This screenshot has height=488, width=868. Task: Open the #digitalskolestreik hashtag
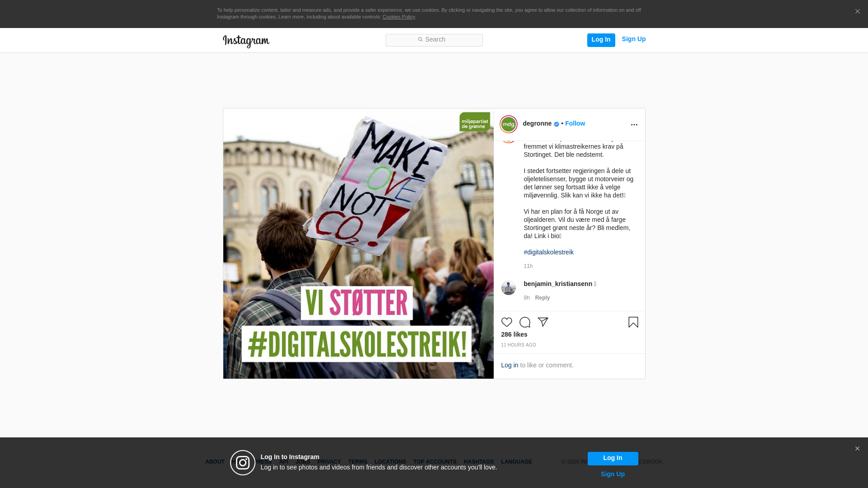[x=548, y=252]
